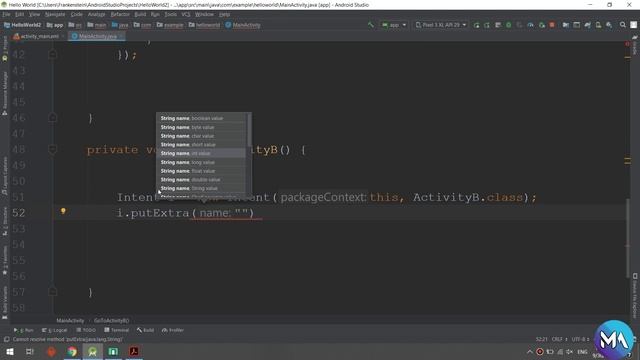The width and height of the screenshot is (640, 360).
Task: Click the app breadcrumb in navigation bar
Action: click(55, 25)
